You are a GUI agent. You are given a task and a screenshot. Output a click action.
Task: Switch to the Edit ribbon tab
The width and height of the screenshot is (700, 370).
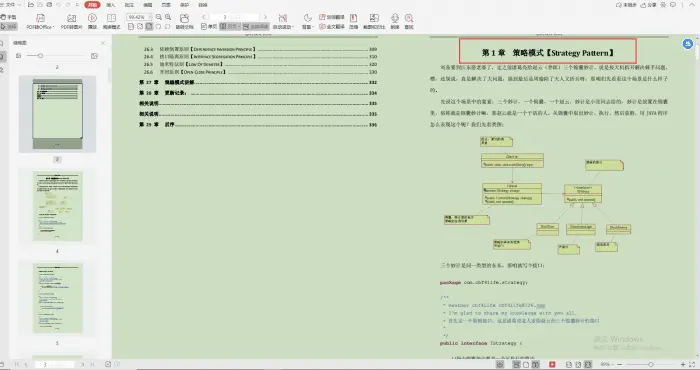pyautogui.click(x=147, y=5)
